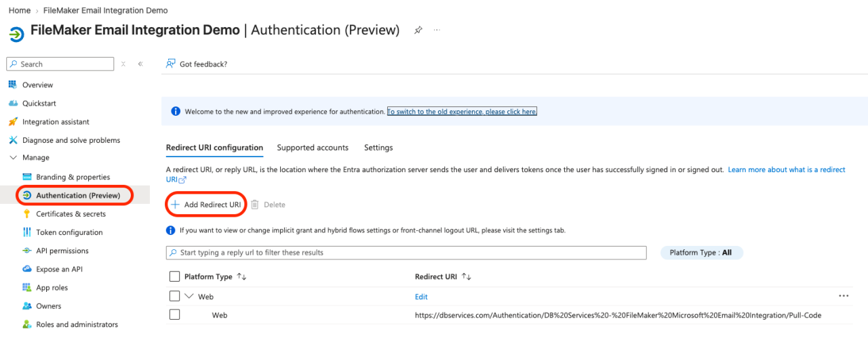Screen dimensions: 868x338
Task: Click FileMaker Email Integration Demo breadcrumb
Action: 106,11
